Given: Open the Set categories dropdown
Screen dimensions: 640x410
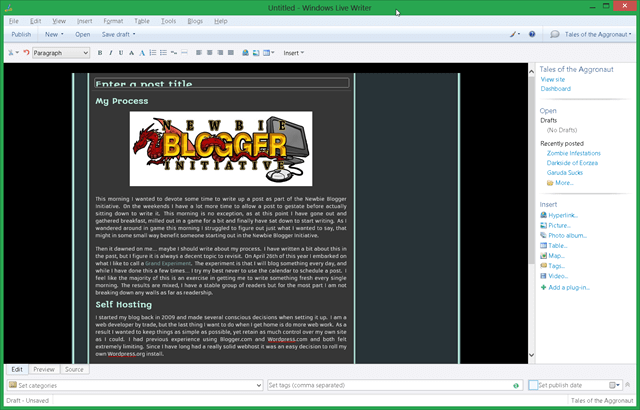Looking at the screenshot, I should coord(135,385).
